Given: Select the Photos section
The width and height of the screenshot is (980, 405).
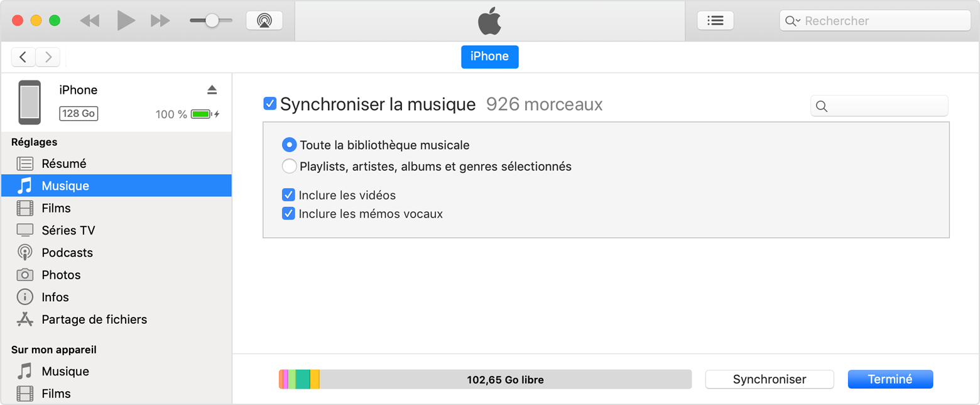Looking at the screenshot, I should [x=60, y=274].
